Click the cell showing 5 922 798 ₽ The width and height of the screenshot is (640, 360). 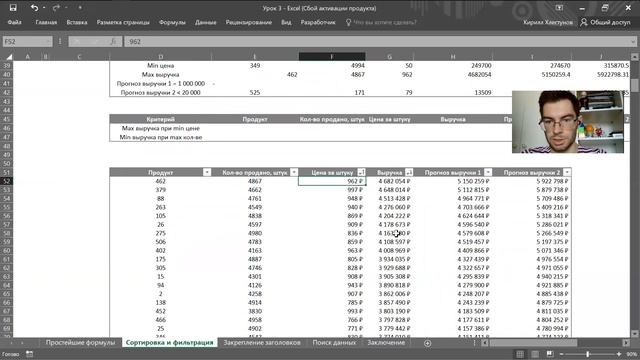pyautogui.click(x=532, y=181)
